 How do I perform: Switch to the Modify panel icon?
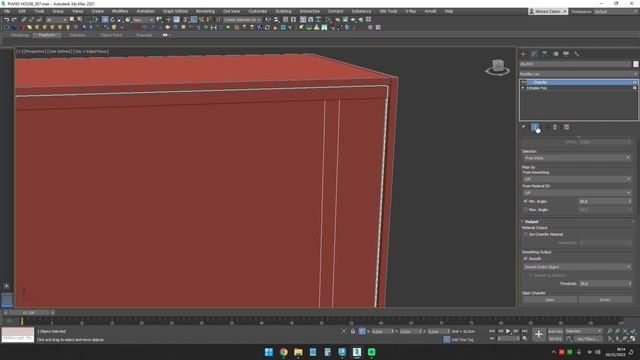pos(534,54)
